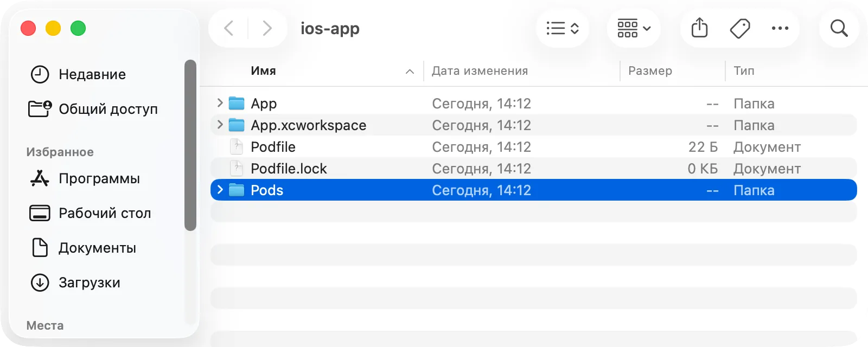Go back with the left arrow
The image size is (868, 347).
tap(229, 28)
